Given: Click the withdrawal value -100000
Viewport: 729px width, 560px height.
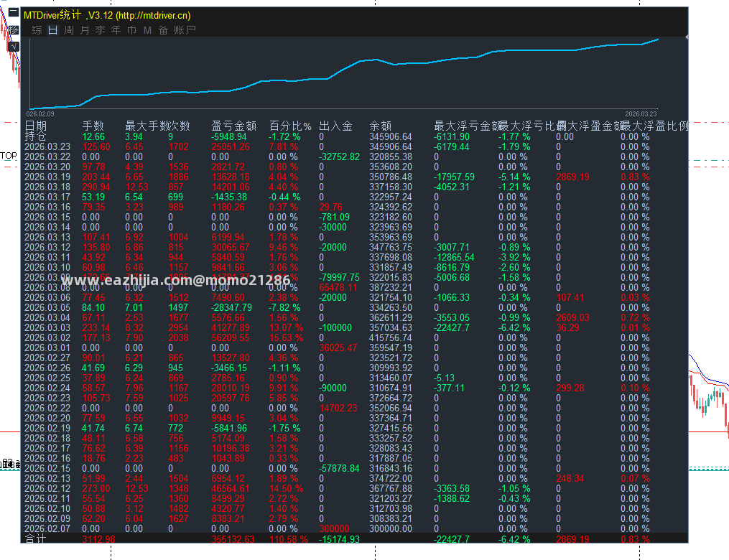Looking at the screenshot, I should pyautogui.click(x=335, y=327).
